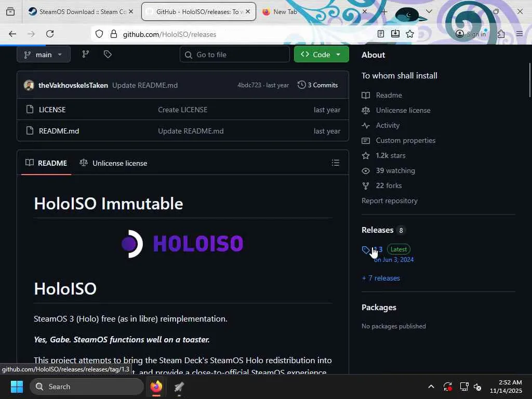Close the GitHub HoloISO tab
This screenshot has width=532, height=399.
[248, 11]
